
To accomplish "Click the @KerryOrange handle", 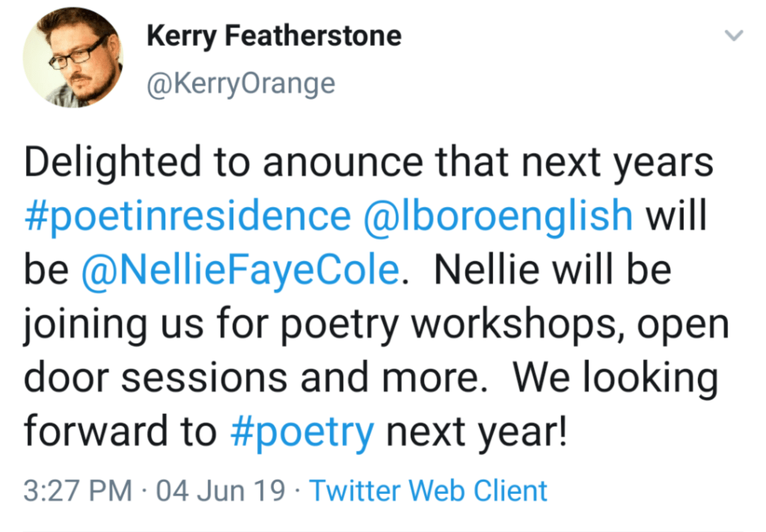I will [x=241, y=82].
